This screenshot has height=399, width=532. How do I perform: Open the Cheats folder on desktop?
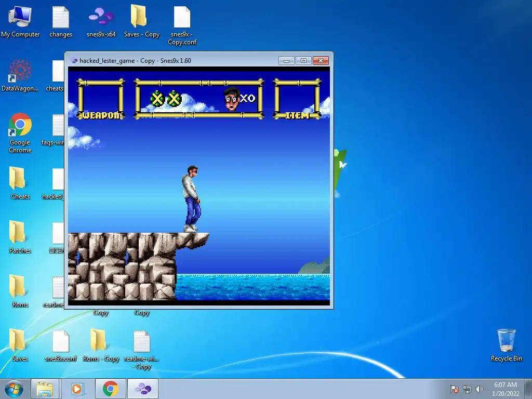pos(20,183)
